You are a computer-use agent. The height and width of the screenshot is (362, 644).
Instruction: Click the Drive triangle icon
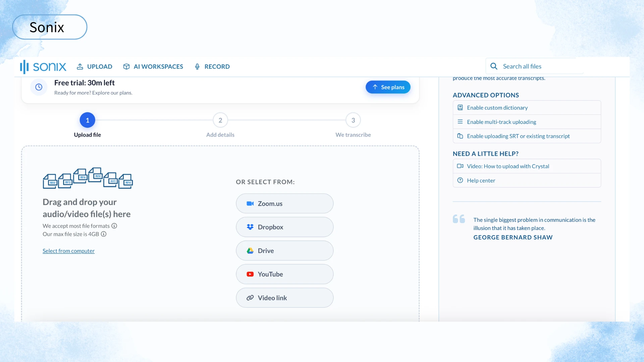tap(250, 251)
